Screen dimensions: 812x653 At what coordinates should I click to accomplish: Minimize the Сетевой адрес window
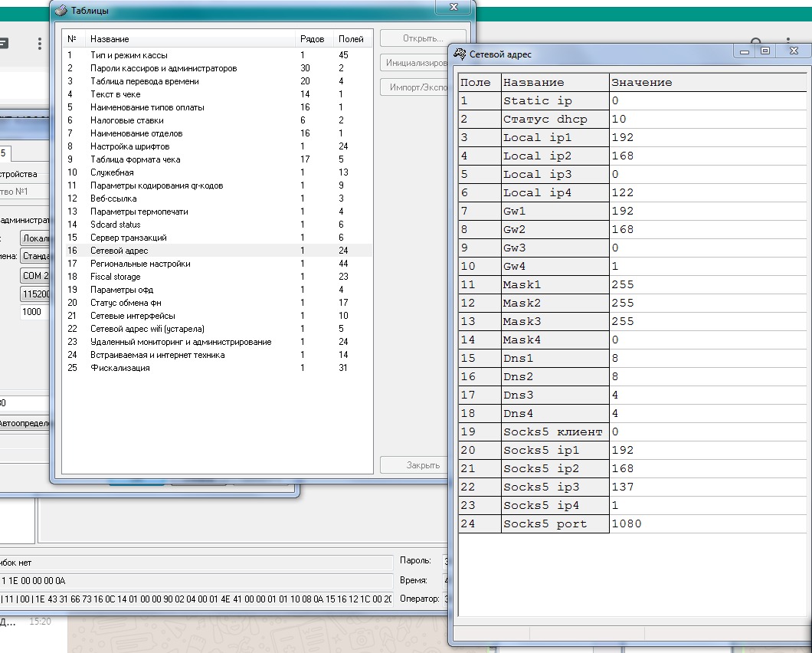pos(745,51)
